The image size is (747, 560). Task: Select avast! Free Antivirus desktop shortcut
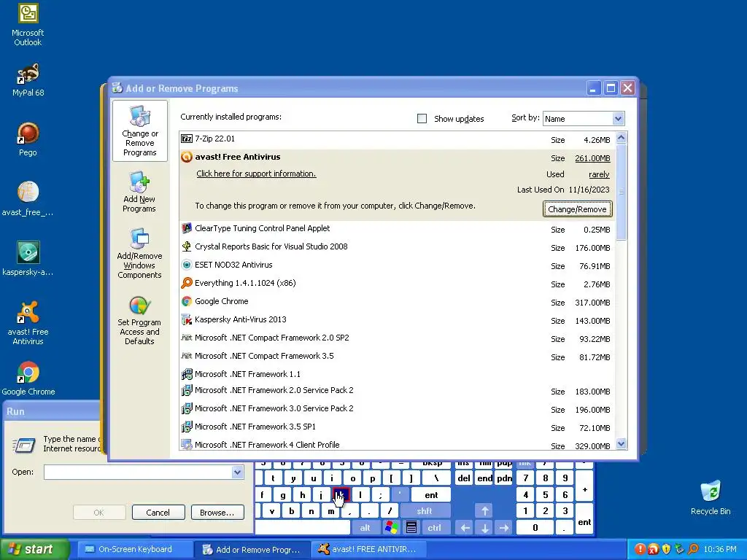28,322
